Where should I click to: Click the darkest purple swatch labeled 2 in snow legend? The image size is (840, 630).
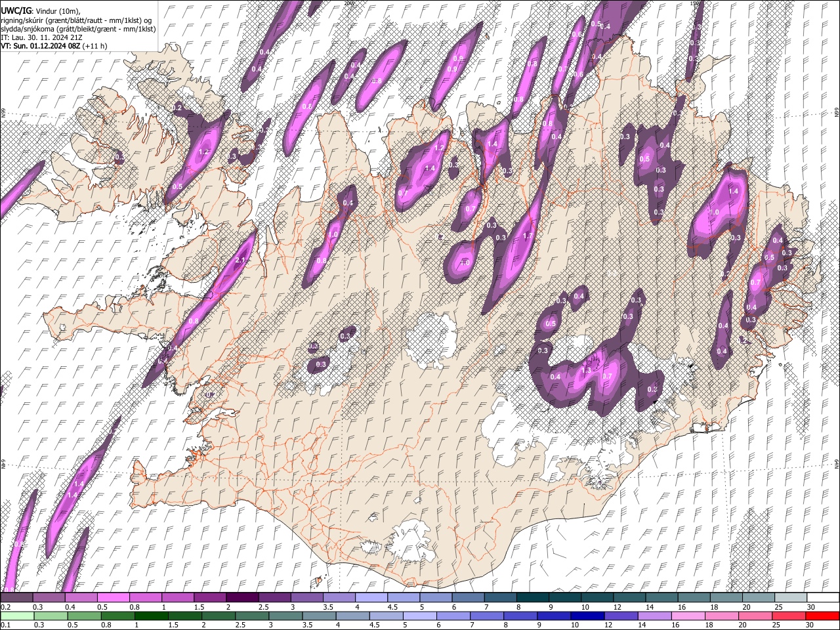(241, 597)
